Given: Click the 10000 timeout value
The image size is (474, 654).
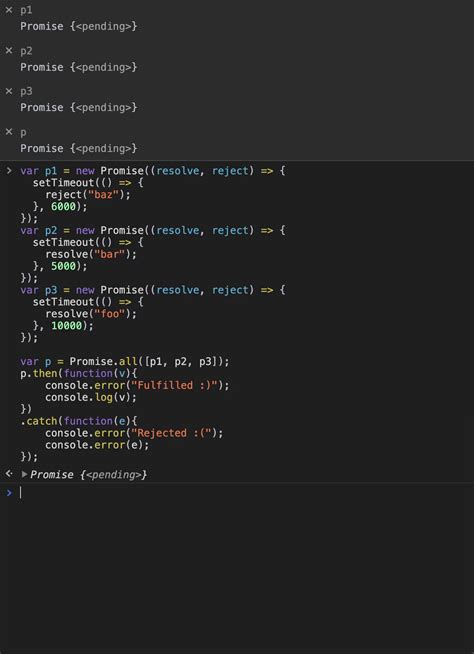Looking at the screenshot, I should pos(66,326).
